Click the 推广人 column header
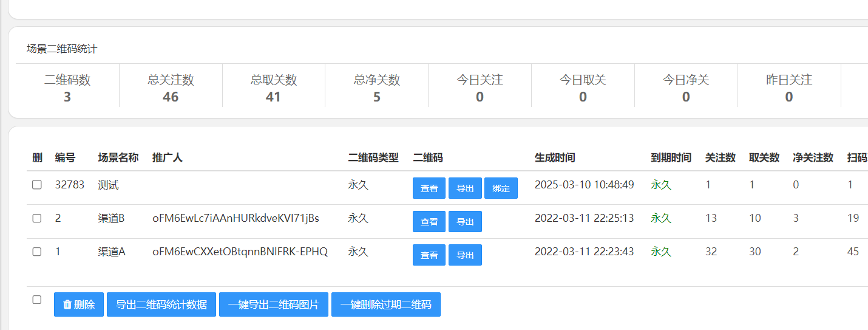The image size is (868, 330). click(168, 158)
